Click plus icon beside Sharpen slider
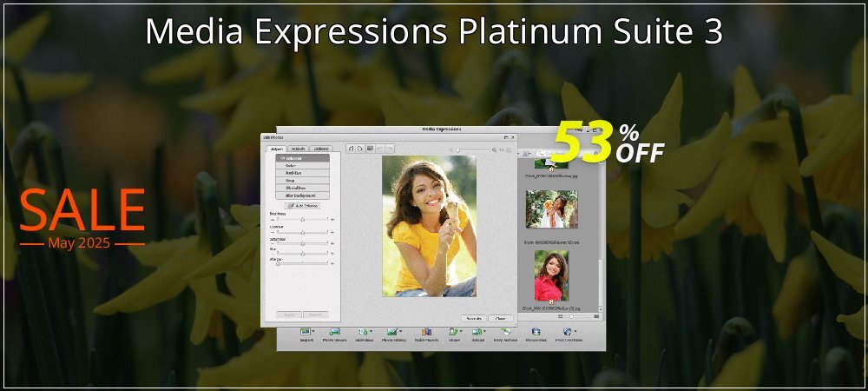 pos(332,263)
